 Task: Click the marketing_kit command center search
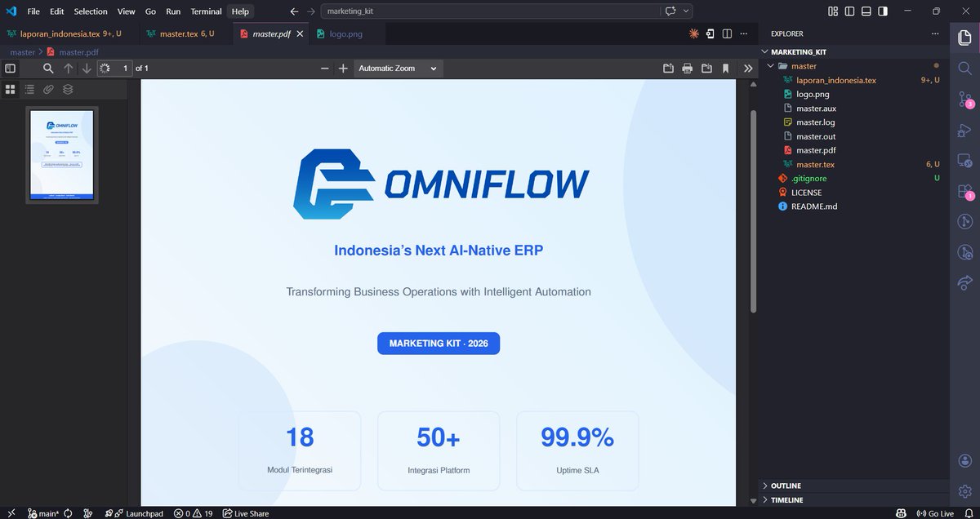(490, 11)
